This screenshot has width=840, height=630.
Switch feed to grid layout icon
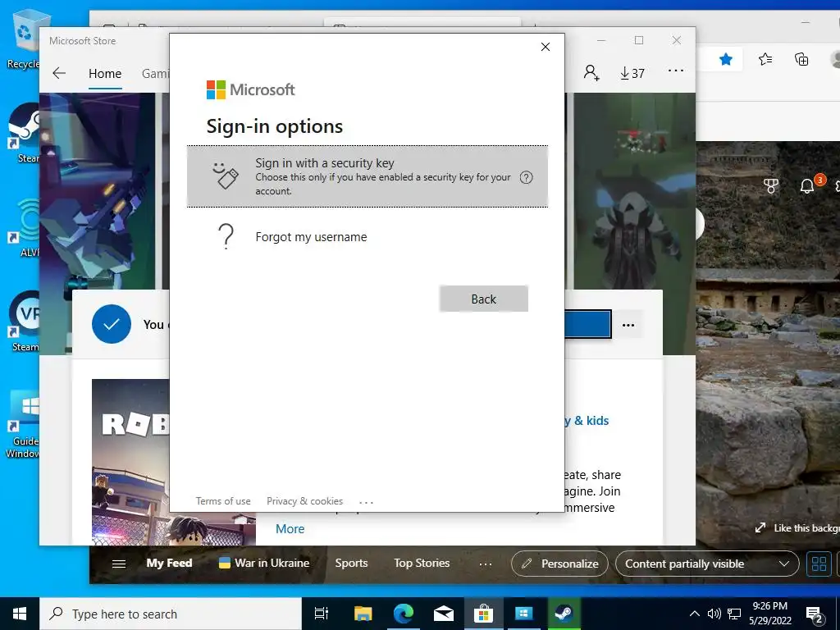coord(819,564)
